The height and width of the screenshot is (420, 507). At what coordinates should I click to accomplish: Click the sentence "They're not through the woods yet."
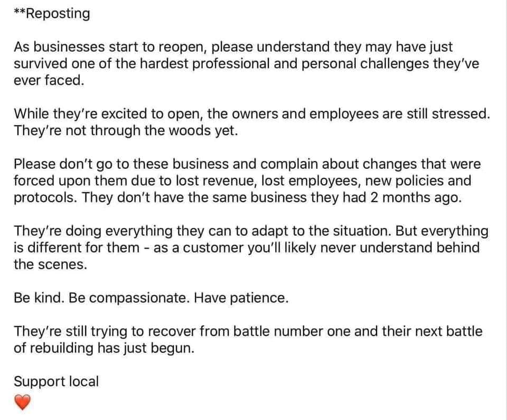point(126,130)
